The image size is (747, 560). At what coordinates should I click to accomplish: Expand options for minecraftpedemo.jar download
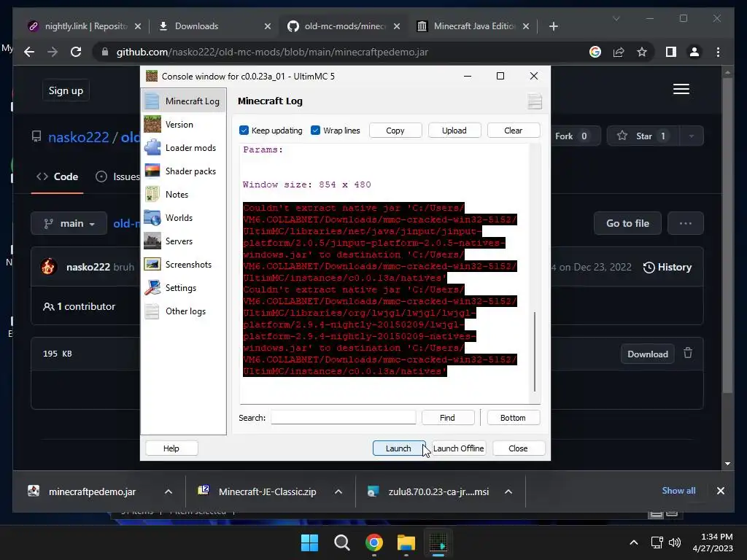click(x=169, y=491)
